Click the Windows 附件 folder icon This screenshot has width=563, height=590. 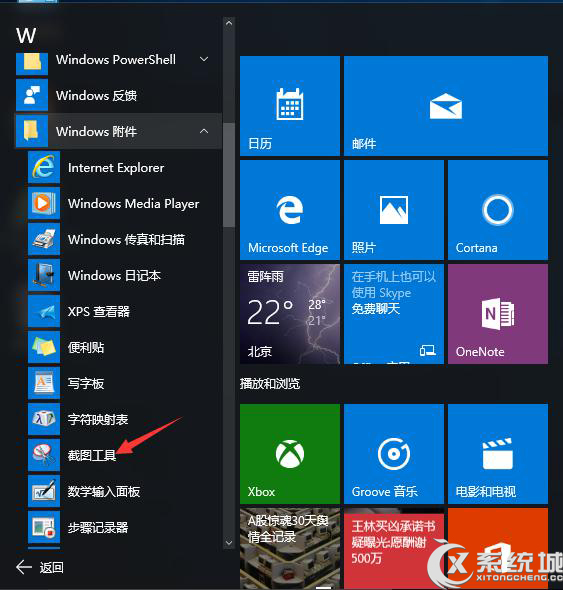32,131
